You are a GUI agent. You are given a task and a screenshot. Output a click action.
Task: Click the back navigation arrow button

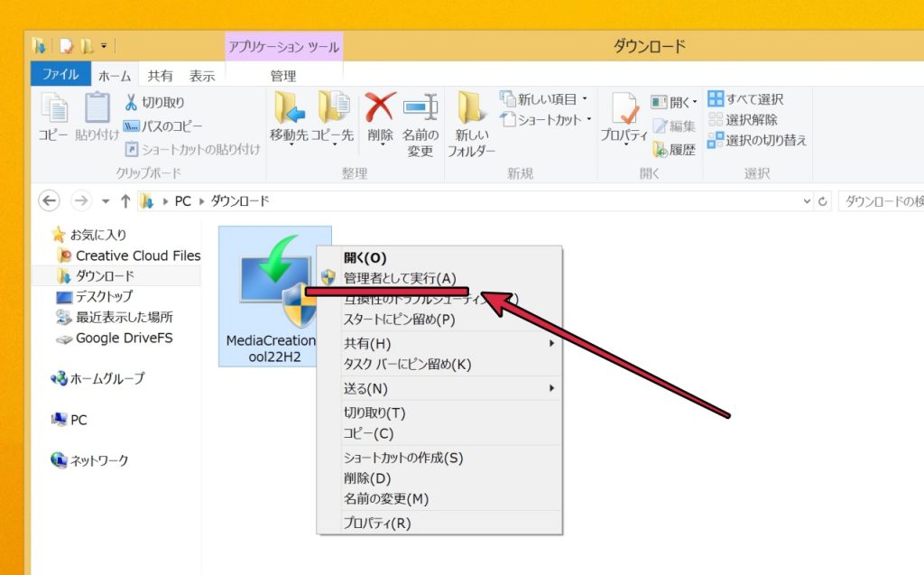point(49,200)
